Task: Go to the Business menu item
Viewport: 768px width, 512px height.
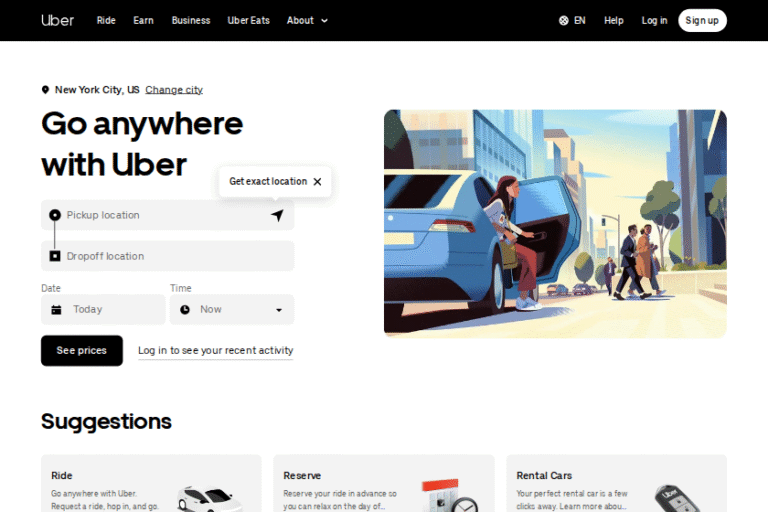Action: click(191, 21)
